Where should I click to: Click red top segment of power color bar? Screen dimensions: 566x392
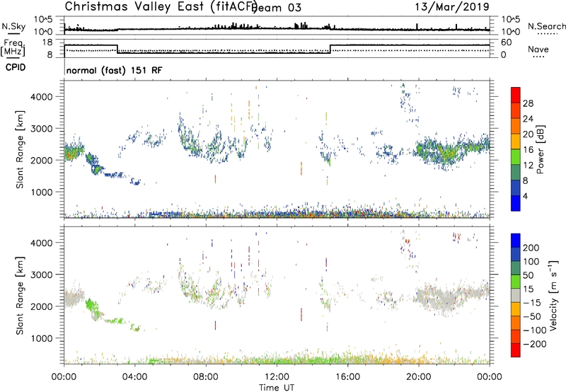[516, 96]
